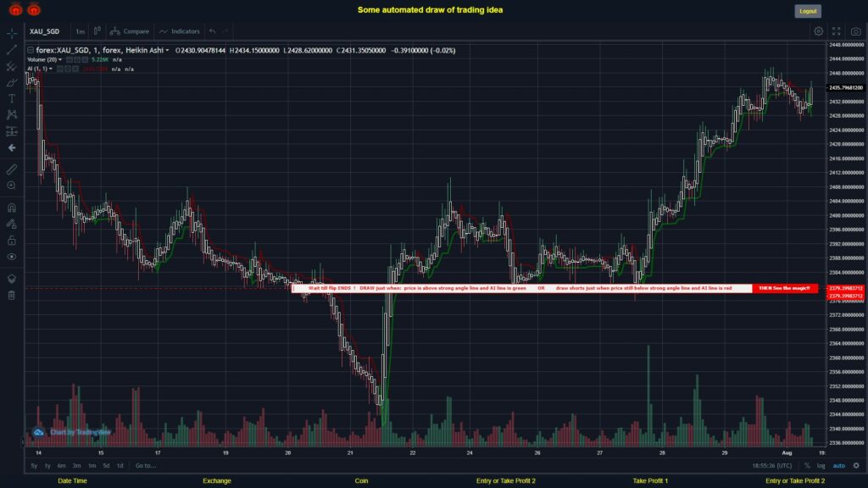Screen dimensions: 868x488
Task: Click the Go to... date button
Action: tap(146, 466)
